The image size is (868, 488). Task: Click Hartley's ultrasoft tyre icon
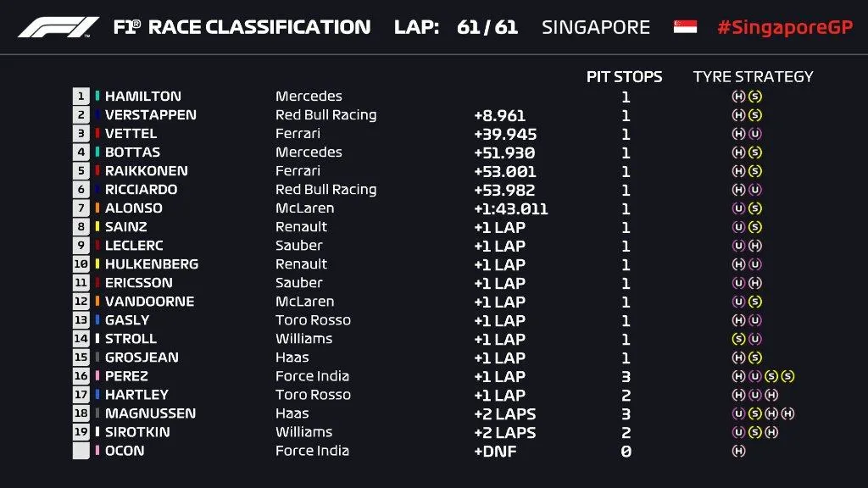754,395
